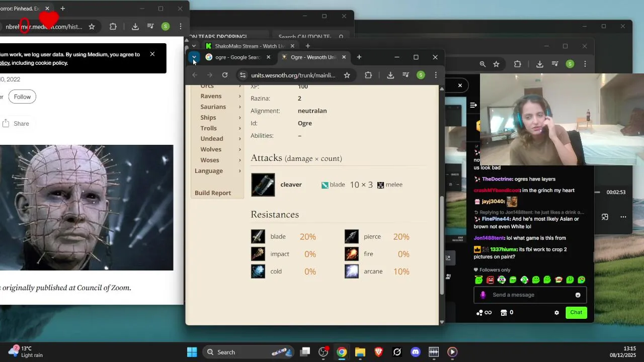Close the chat panel with X
Image resolution: width=644 pixels, height=362 pixels.
click(460, 85)
